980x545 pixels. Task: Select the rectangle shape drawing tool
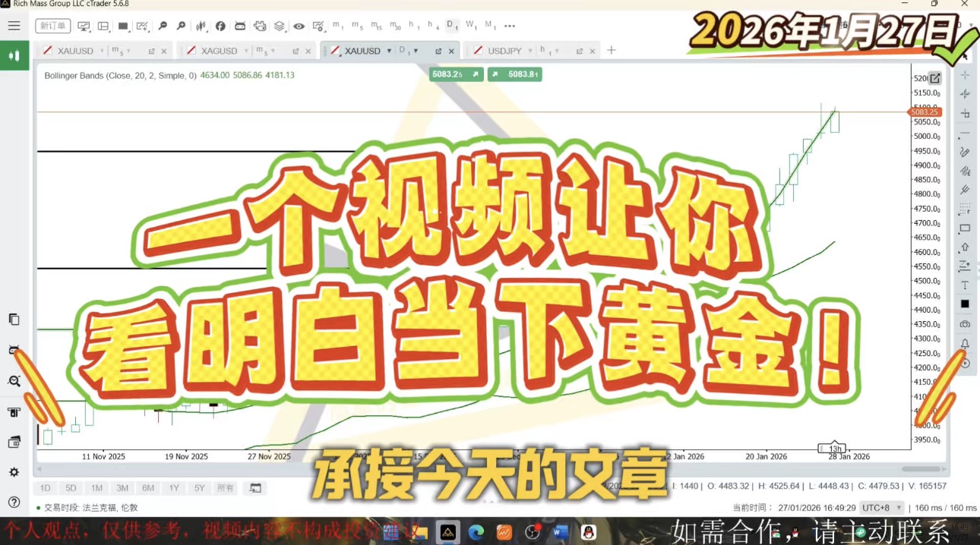click(965, 228)
